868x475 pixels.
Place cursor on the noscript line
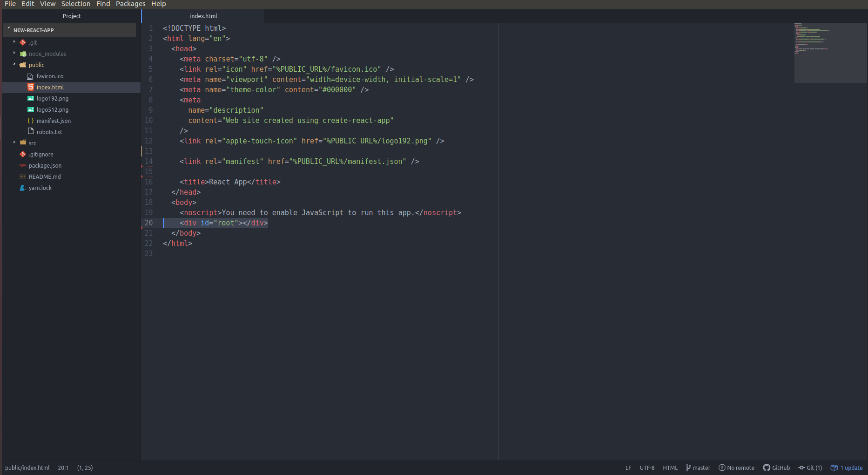point(320,212)
